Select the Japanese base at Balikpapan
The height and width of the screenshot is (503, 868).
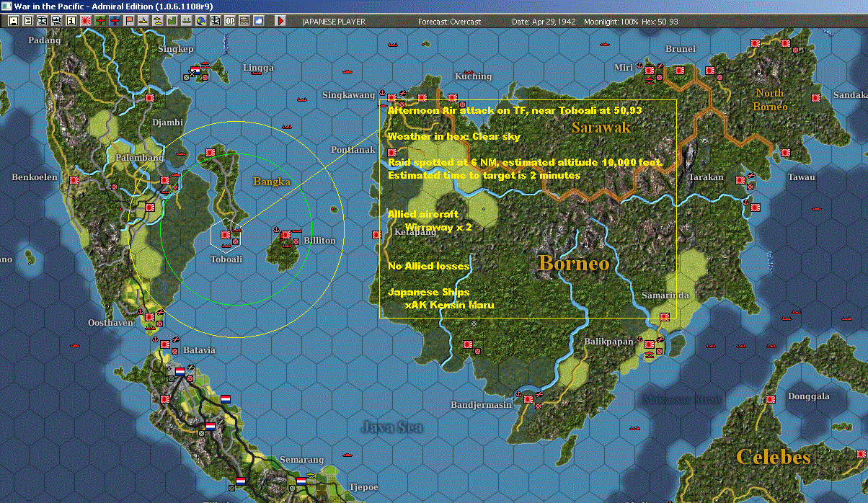click(x=649, y=343)
